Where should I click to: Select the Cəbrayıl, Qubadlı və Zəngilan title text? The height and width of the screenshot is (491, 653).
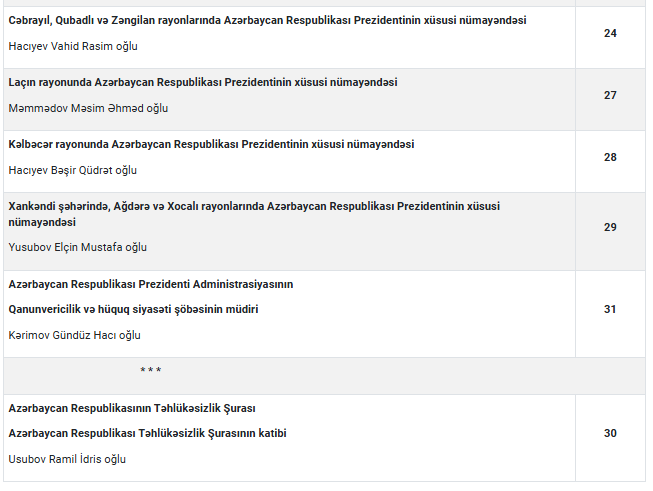click(x=267, y=20)
